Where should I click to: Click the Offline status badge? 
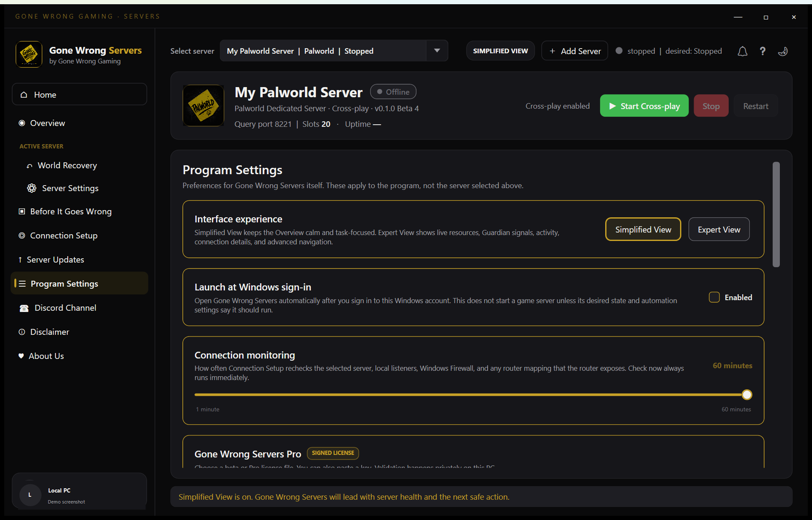393,92
